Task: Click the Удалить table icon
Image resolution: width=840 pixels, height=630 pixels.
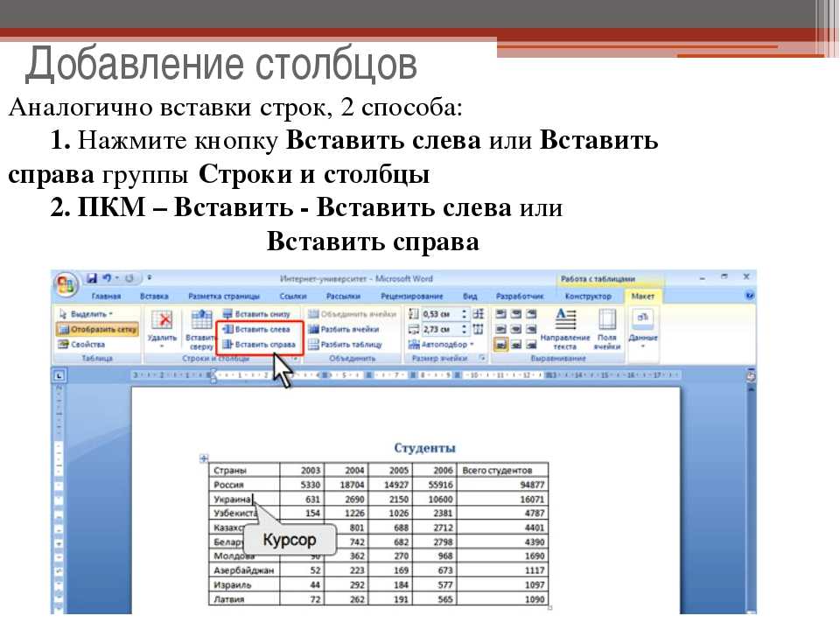Action: [x=162, y=320]
